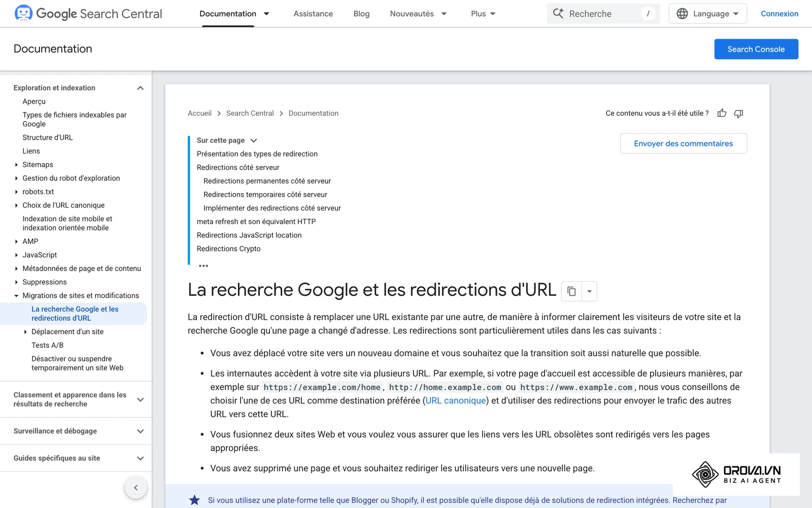Collapse the left sidebar with the chevron button

coord(136,488)
